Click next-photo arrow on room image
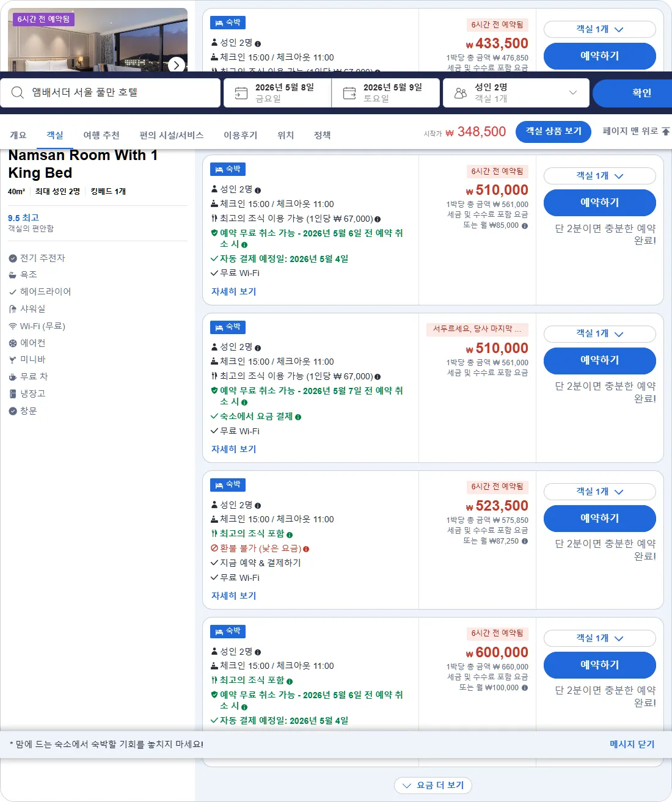 (176, 64)
